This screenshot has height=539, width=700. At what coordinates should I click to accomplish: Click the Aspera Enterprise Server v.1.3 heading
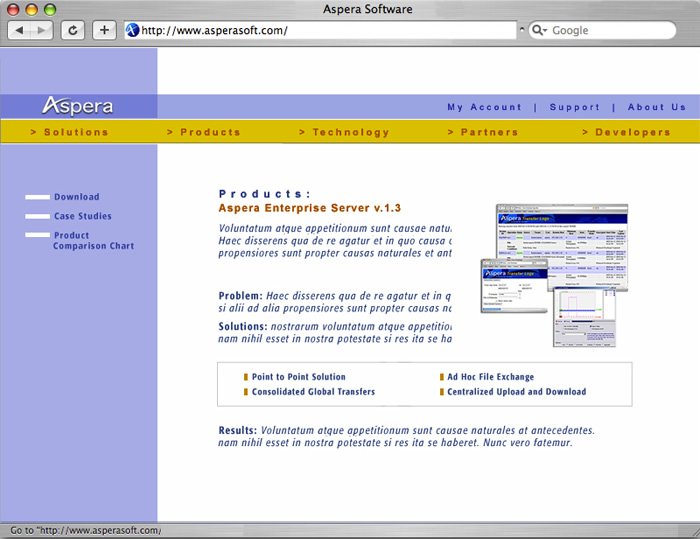tap(309, 208)
